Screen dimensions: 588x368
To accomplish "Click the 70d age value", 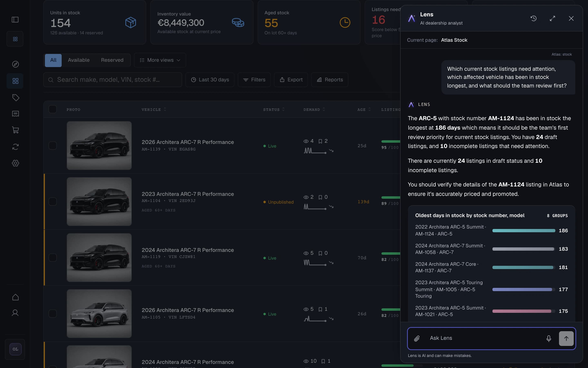I will (362, 258).
